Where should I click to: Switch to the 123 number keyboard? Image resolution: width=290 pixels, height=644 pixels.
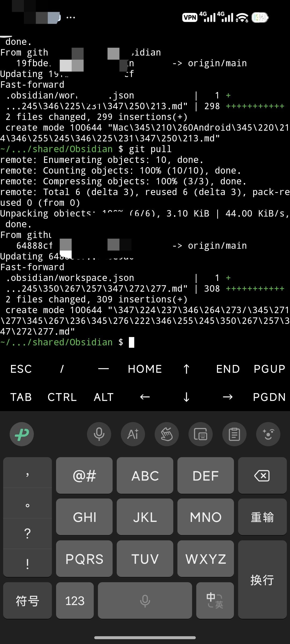(x=75, y=601)
